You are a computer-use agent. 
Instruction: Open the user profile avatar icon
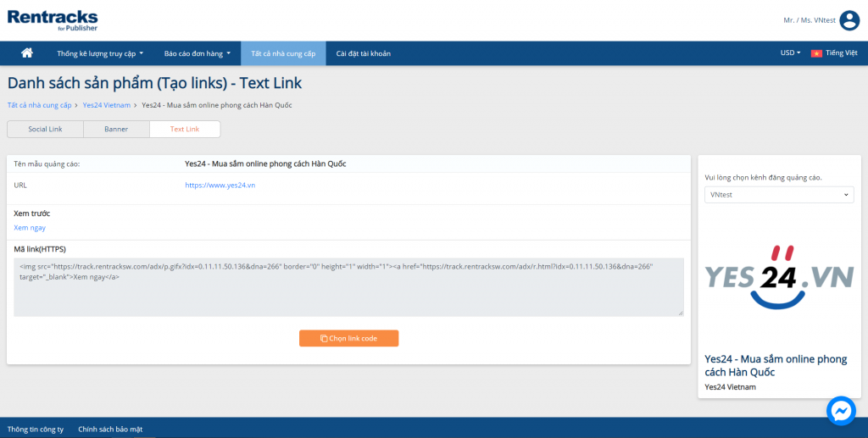click(x=849, y=20)
